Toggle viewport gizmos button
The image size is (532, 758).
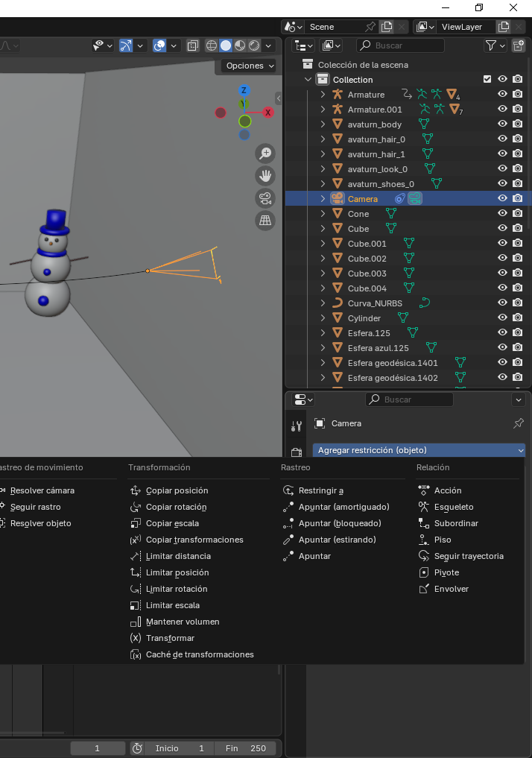126,45
